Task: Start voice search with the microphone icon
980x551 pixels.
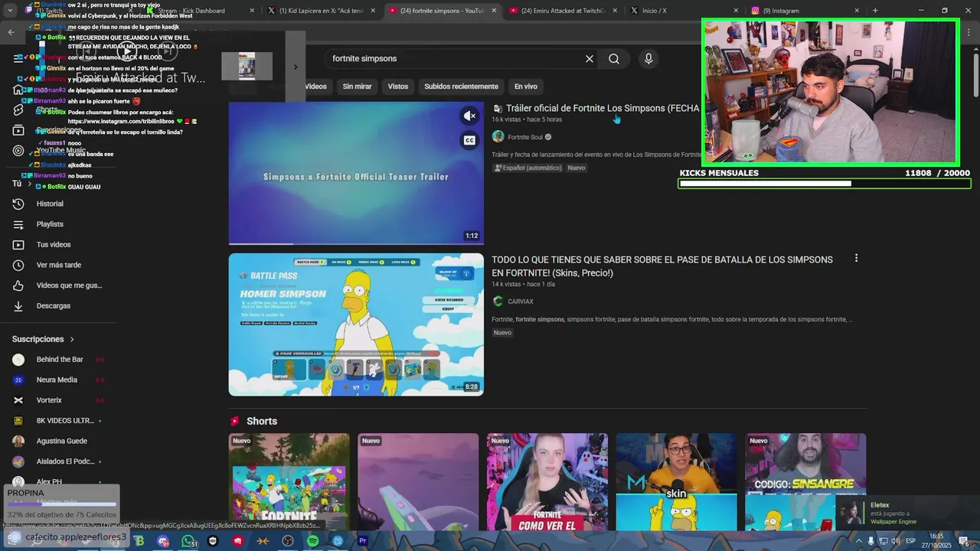Action: (x=648, y=59)
